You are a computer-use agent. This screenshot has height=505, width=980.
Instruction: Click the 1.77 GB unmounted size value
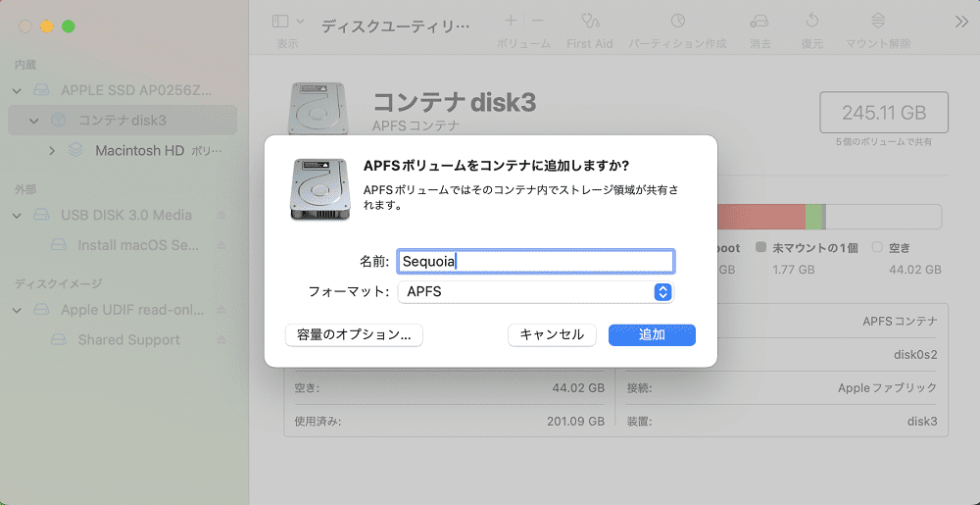794,270
